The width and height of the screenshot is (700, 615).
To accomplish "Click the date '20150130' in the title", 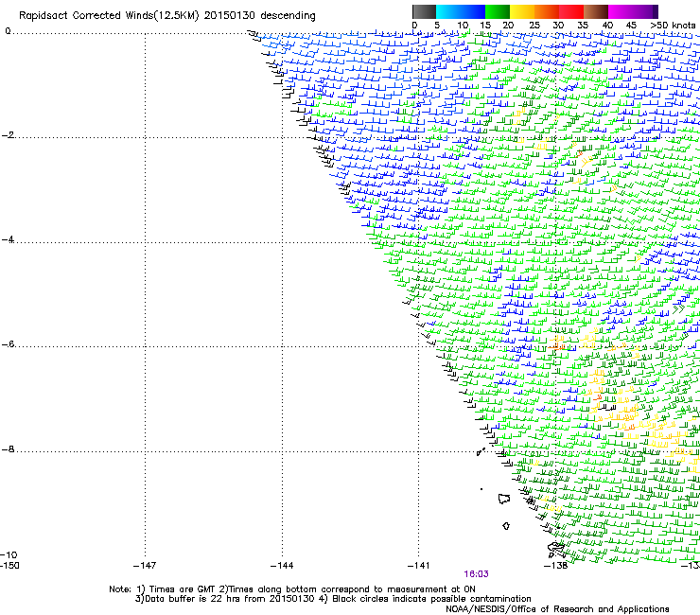I will tap(230, 16).
